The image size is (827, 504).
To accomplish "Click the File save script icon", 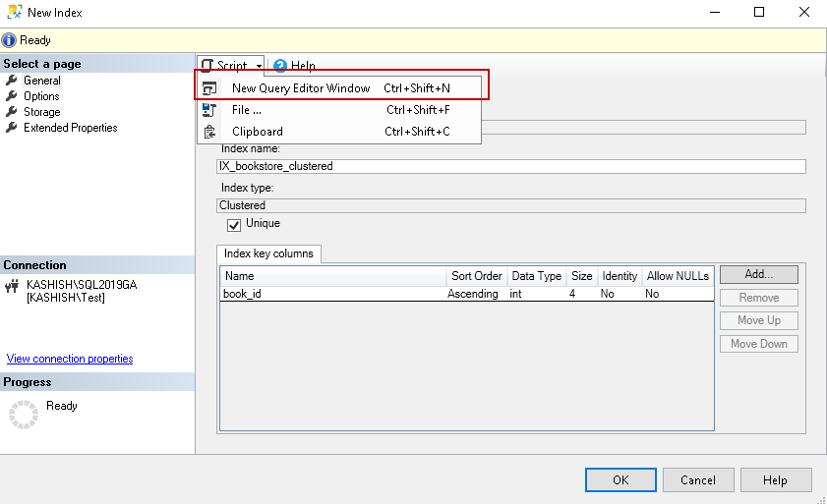I will click(x=209, y=110).
